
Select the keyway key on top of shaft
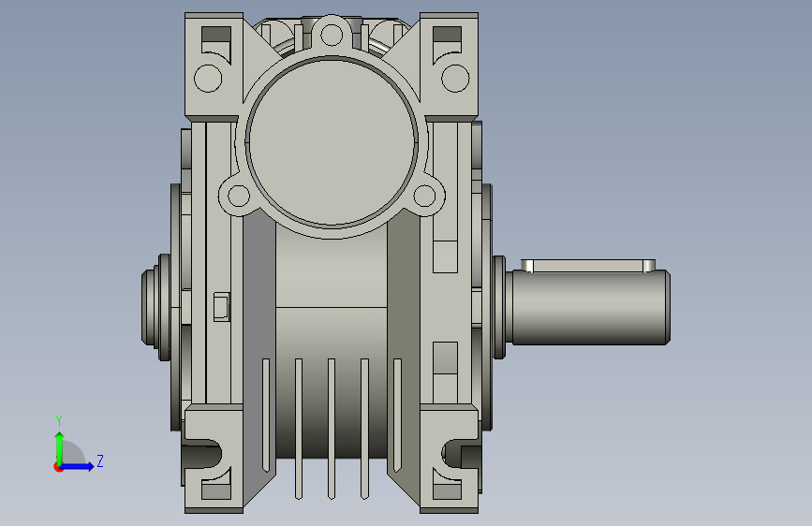point(588,266)
